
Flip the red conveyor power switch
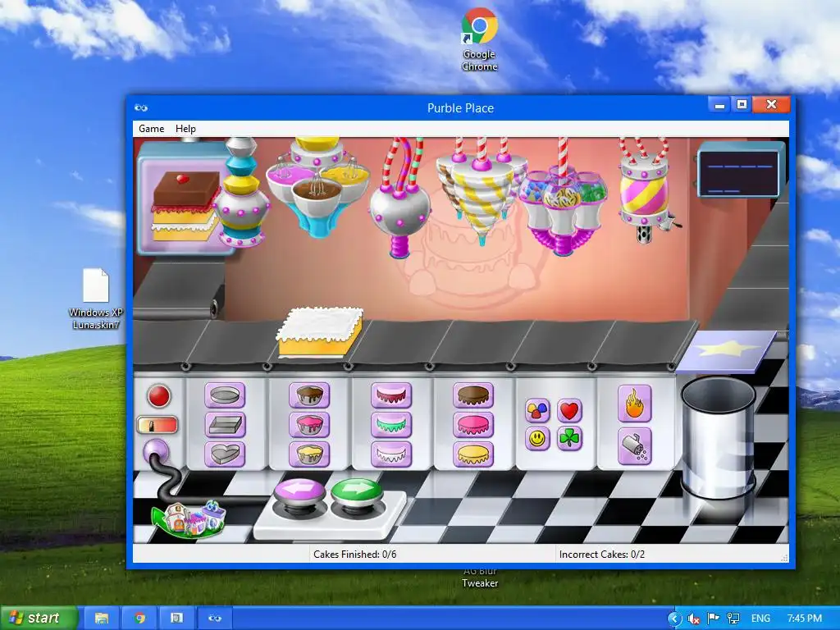click(157, 425)
